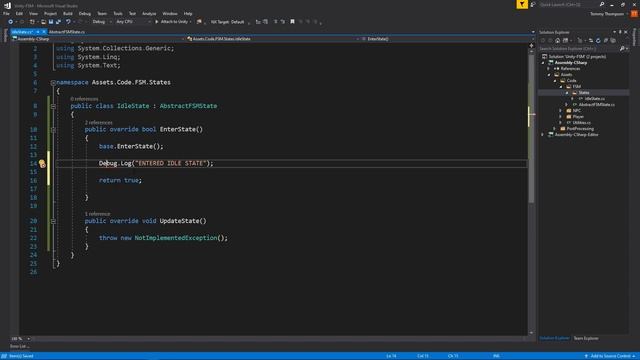Click the Solution Explorer Show All Files icon
The image size is (640, 360).
tap(613, 40)
